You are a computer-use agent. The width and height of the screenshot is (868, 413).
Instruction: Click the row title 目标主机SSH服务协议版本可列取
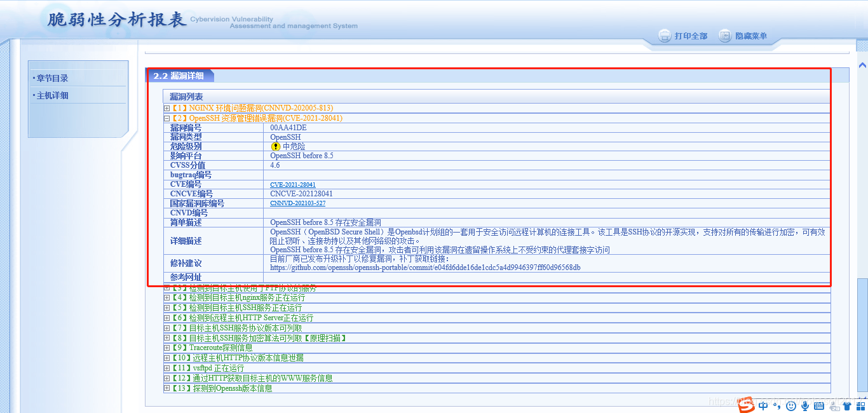[x=245, y=328]
